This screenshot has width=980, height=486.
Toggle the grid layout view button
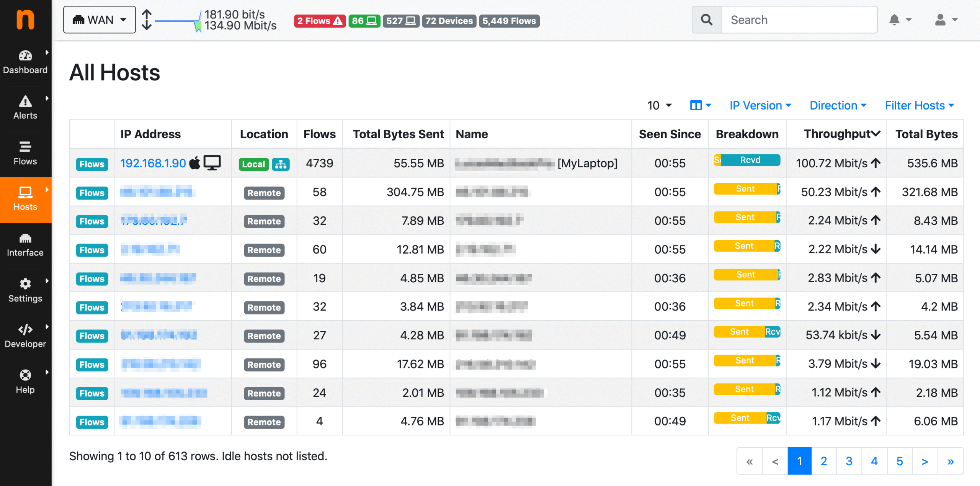696,105
